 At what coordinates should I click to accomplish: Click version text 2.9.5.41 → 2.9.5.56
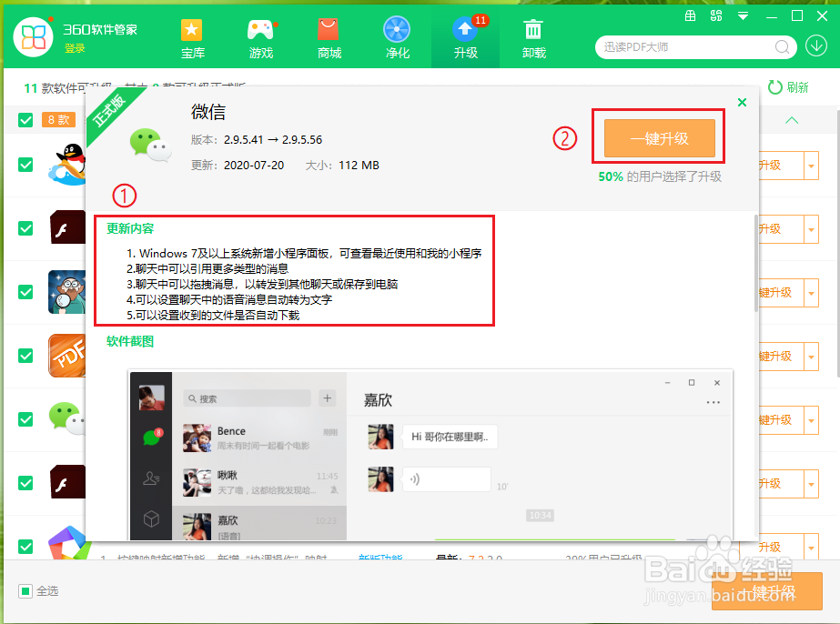273,140
